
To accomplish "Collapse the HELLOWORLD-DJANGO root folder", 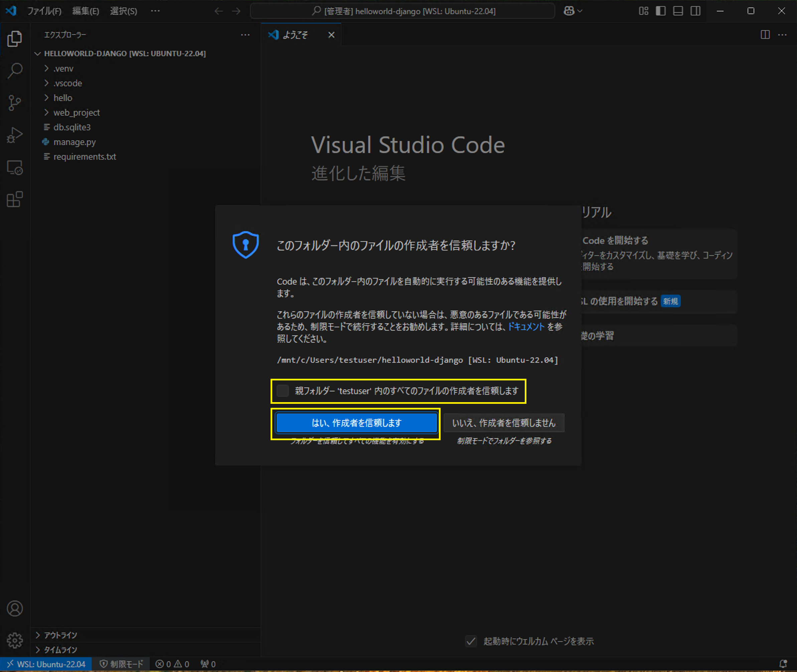I will 145,53.
